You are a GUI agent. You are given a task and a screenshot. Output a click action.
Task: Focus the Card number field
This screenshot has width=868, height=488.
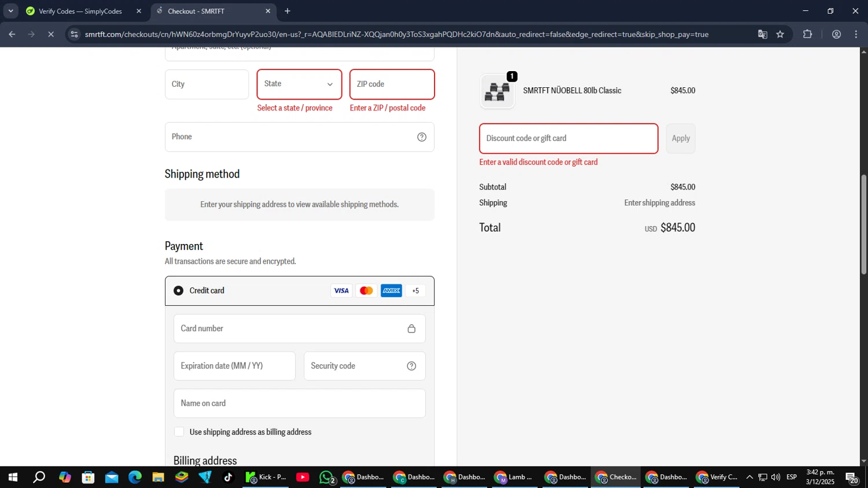click(x=300, y=328)
